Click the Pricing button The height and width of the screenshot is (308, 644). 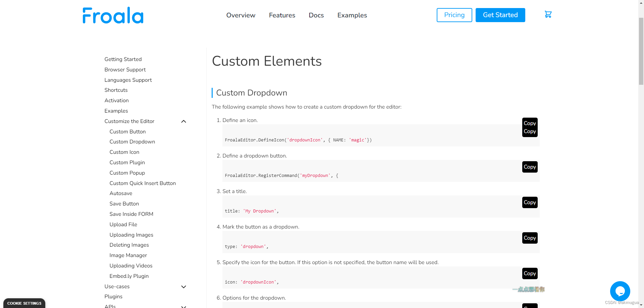(454, 15)
